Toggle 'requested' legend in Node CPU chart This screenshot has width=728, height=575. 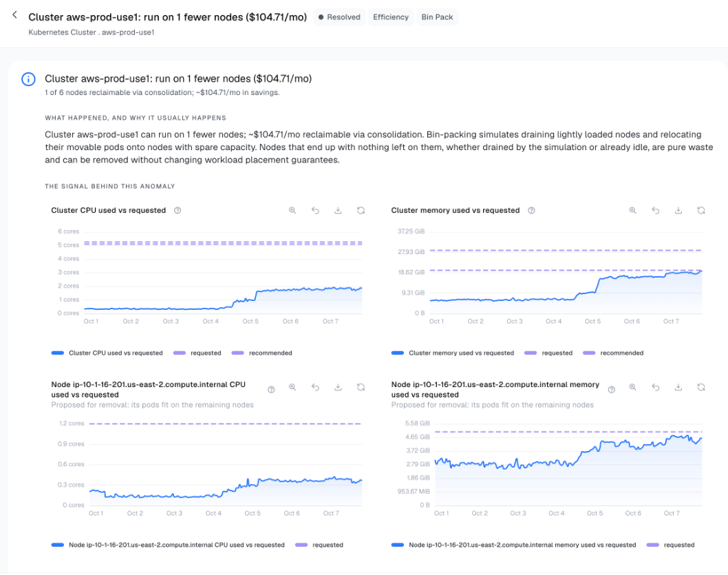(319, 545)
